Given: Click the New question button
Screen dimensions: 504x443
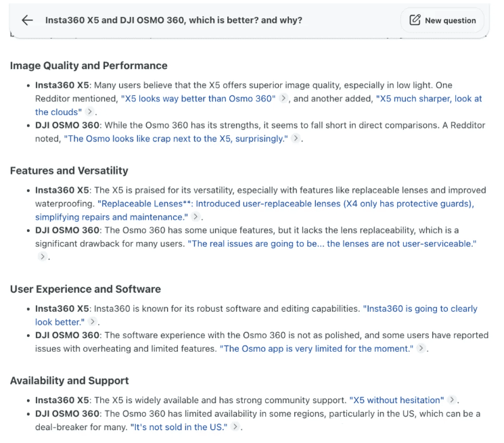Looking at the screenshot, I should tap(442, 20).
